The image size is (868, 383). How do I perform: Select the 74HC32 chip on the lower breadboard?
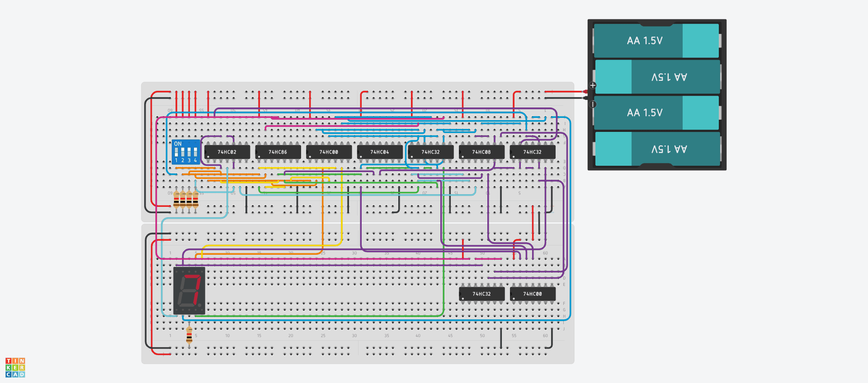coord(481,294)
